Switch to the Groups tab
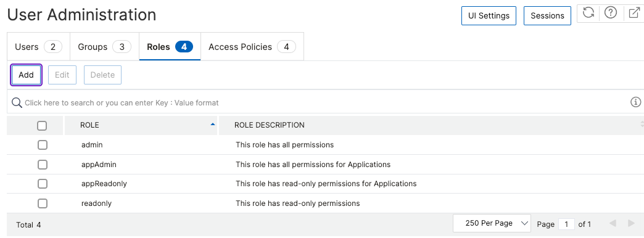This screenshot has width=644, height=238. (x=104, y=47)
